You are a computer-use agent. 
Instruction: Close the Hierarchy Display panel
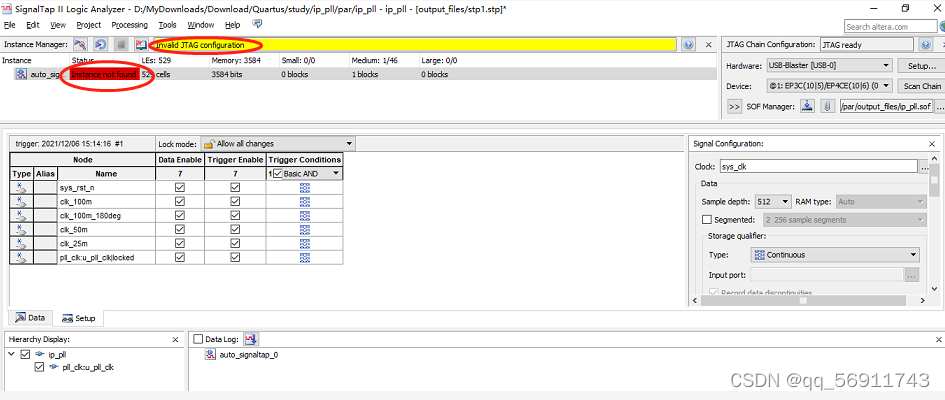click(x=175, y=340)
